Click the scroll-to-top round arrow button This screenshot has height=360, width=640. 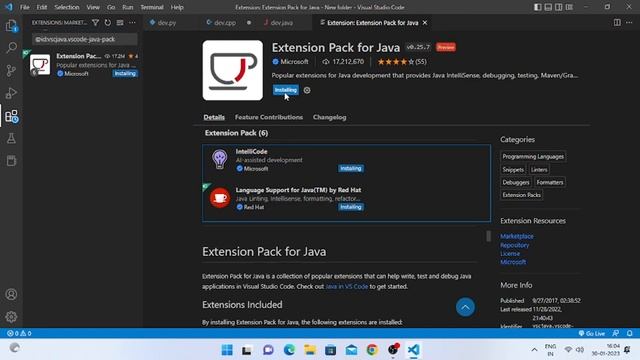point(465,307)
